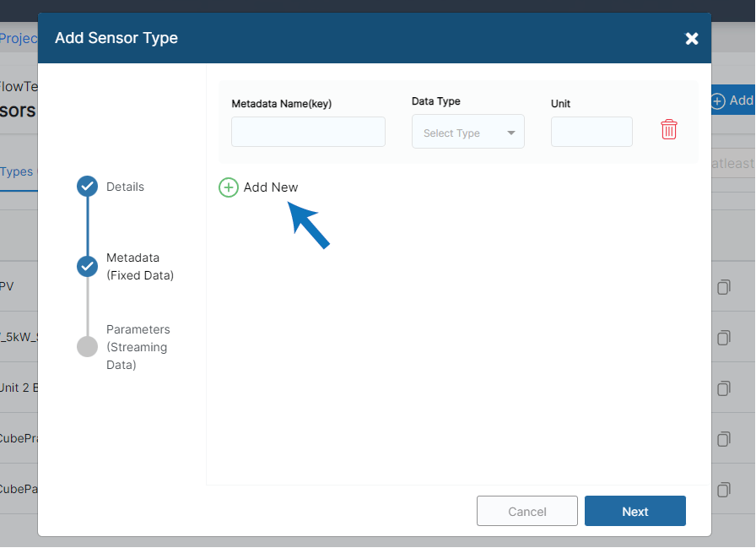Click the copy icon beside the PV sensor
756x548 pixels.
click(x=723, y=287)
